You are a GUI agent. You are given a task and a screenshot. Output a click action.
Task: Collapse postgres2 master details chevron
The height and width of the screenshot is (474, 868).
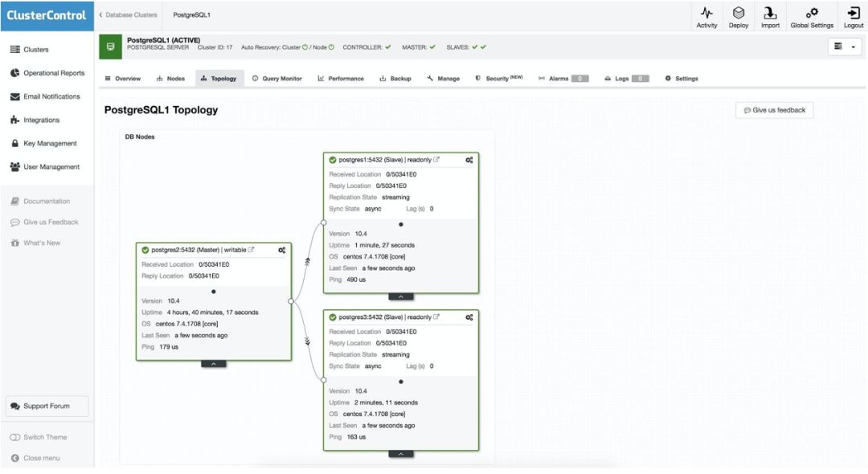point(214,364)
